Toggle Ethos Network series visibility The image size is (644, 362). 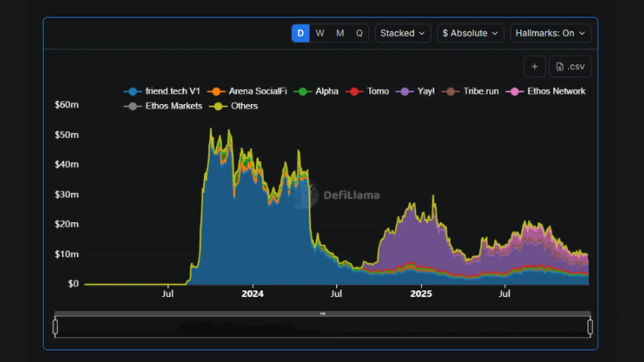tap(514, 91)
